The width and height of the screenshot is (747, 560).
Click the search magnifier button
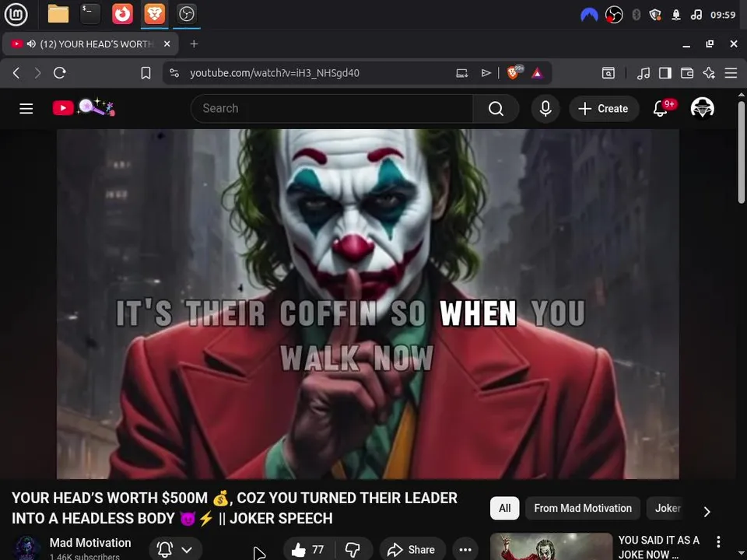(x=496, y=109)
